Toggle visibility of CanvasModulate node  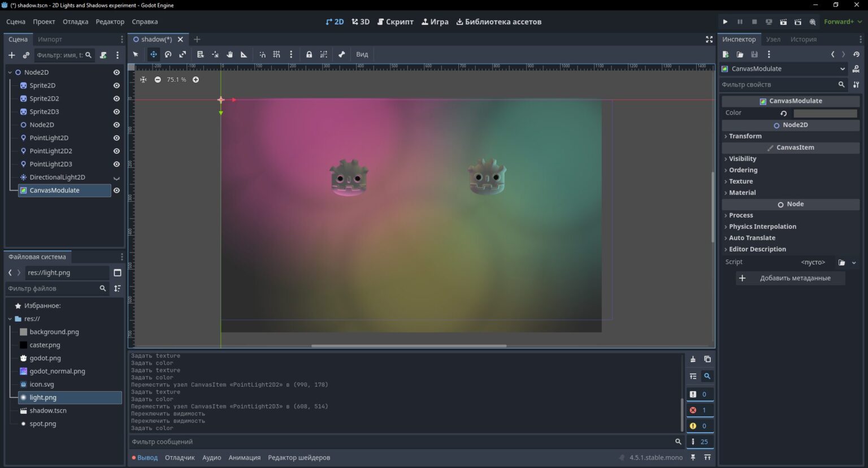[x=116, y=190]
